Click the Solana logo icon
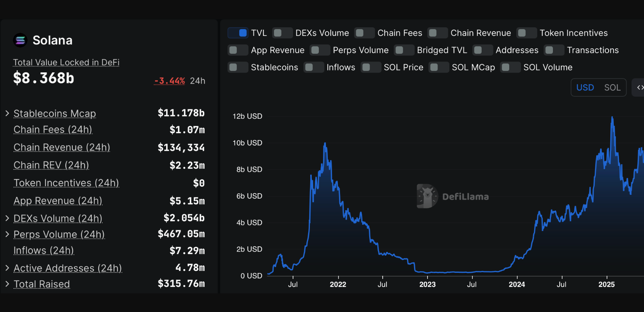Image resolution: width=644 pixels, height=312 pixels. [20, 40]
